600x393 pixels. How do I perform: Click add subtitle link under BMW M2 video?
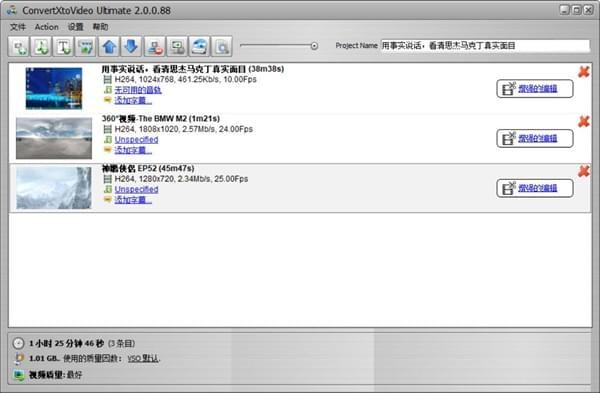click(133, 150)
